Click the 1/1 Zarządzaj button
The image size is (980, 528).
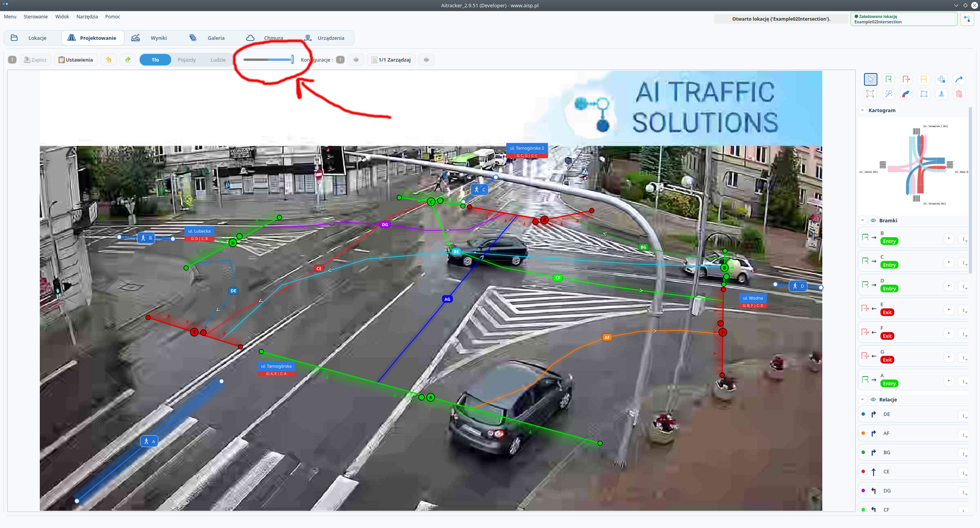coord(391,60)
